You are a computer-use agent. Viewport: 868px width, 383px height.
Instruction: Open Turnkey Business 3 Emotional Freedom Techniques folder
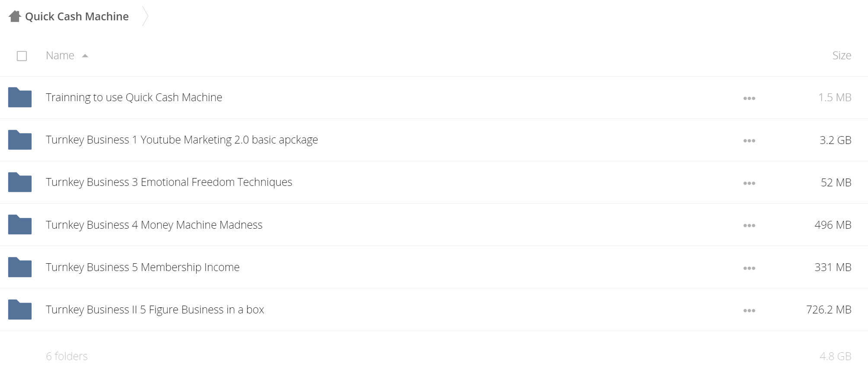pos(169,182)
